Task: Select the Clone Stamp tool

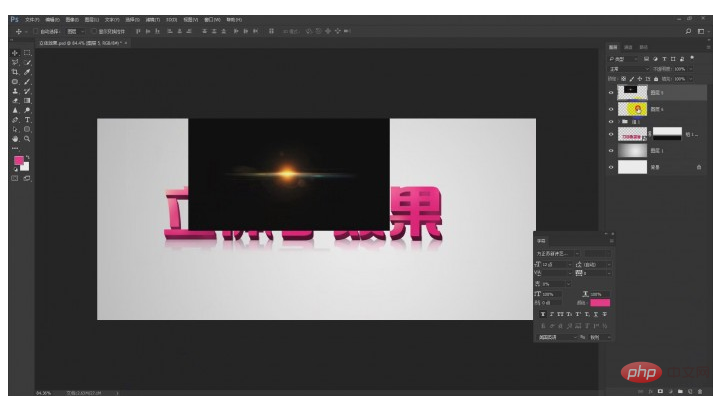Action: 15,91
